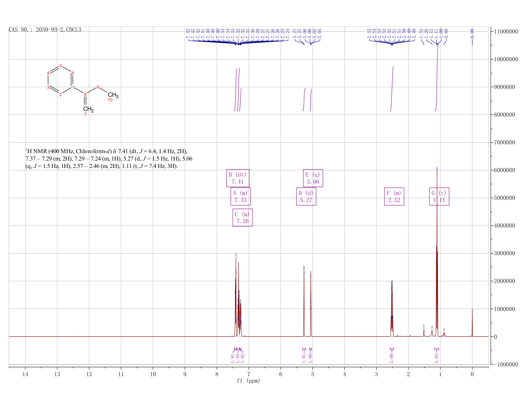Select the 0.00 peak label for TMS

[472, 32]
